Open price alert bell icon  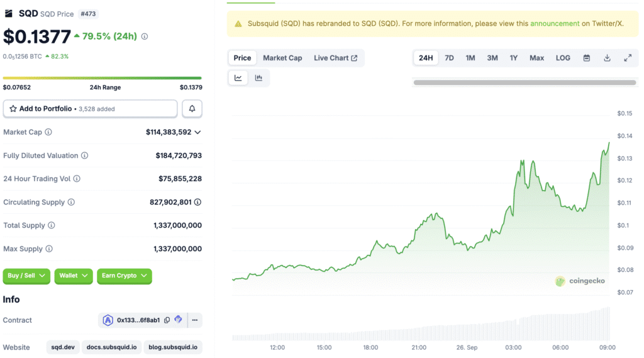[192, 108]
